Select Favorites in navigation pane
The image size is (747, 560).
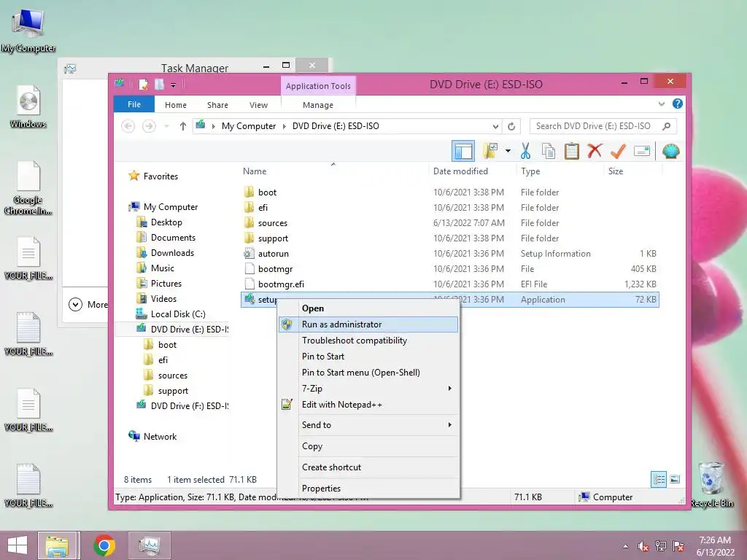coord(160,176)
